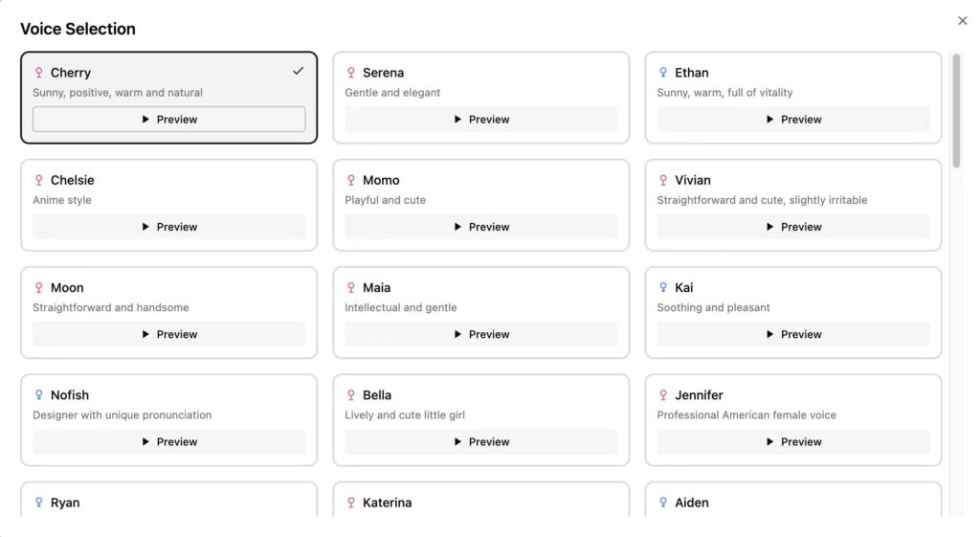Play the Cherry voice preview
The height and width of the screenshot is (537, 980).
point(169,120)
